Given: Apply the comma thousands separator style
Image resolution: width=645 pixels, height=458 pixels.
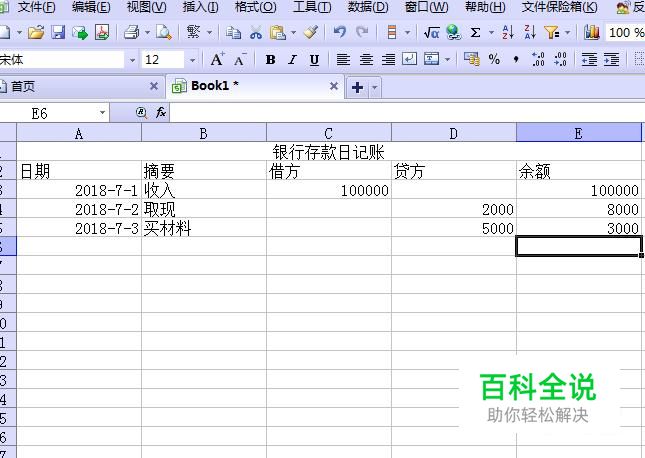Looking at the screenshot, I should [x=516, y=60].
